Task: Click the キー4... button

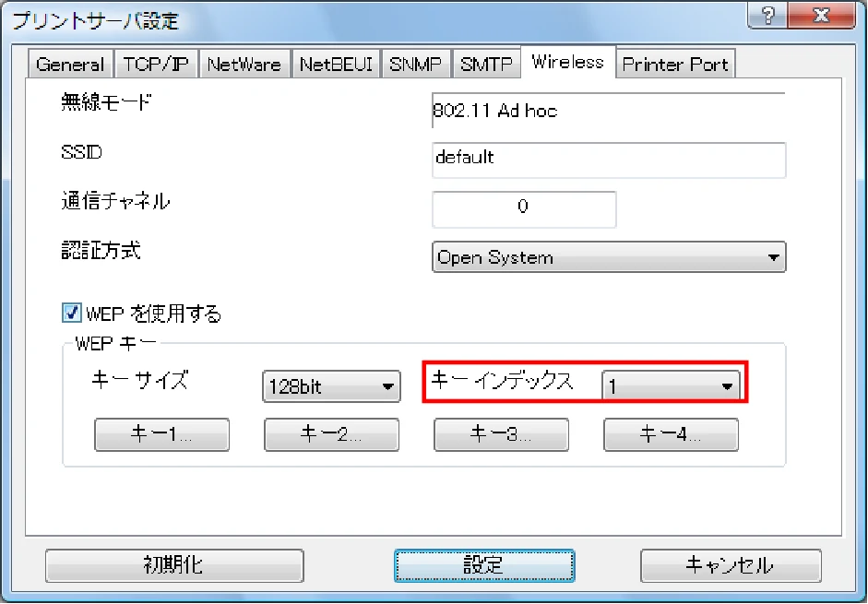Action: (671, 434)
